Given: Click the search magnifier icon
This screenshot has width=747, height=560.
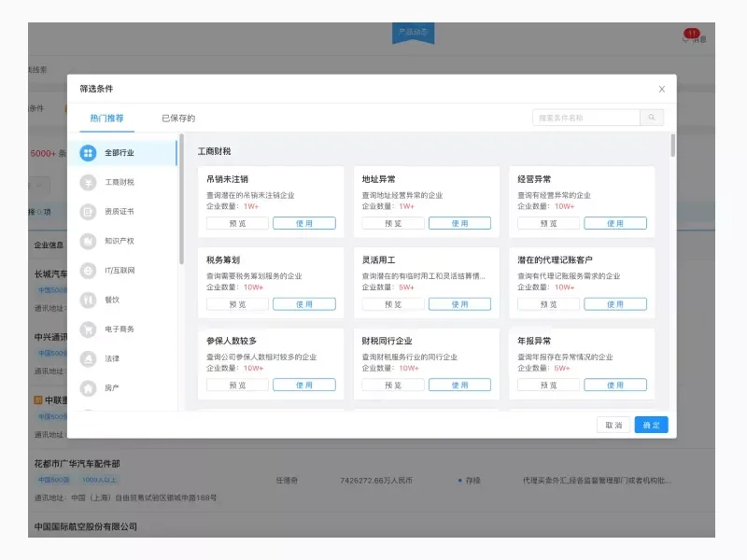Looking at the screenshot, I should tap(651, 118).
